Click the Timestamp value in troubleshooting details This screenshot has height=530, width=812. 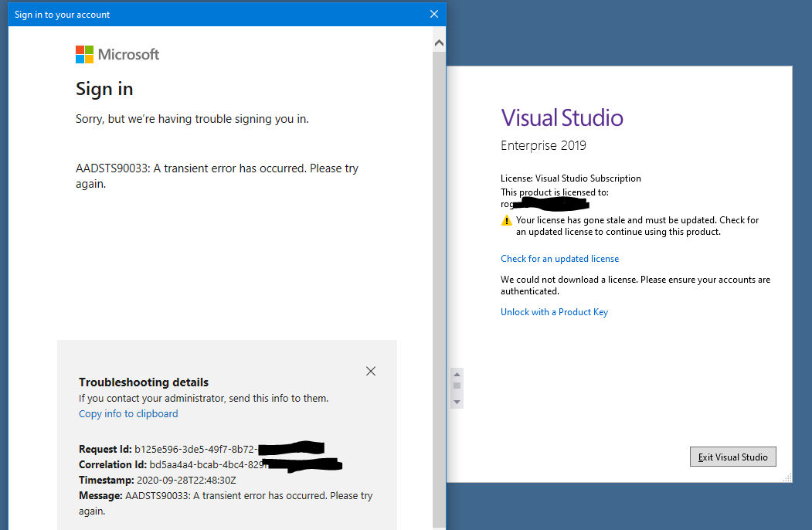coord(186,480)
